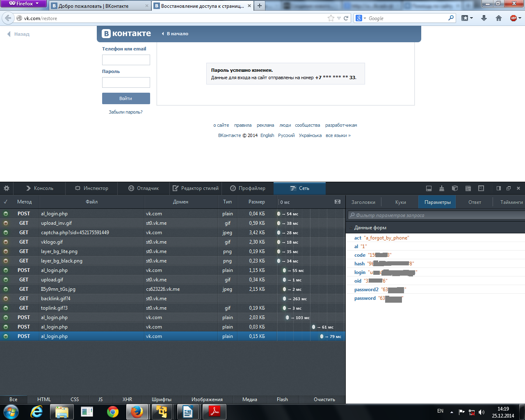The image size is (525, 420).
Task: Click the Пароль input field
Action: coord(126,82)
